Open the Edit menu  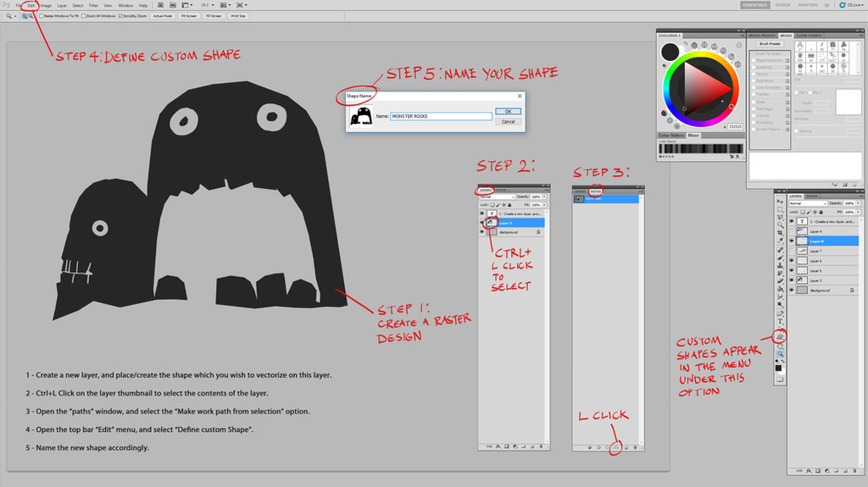[31, 6]
